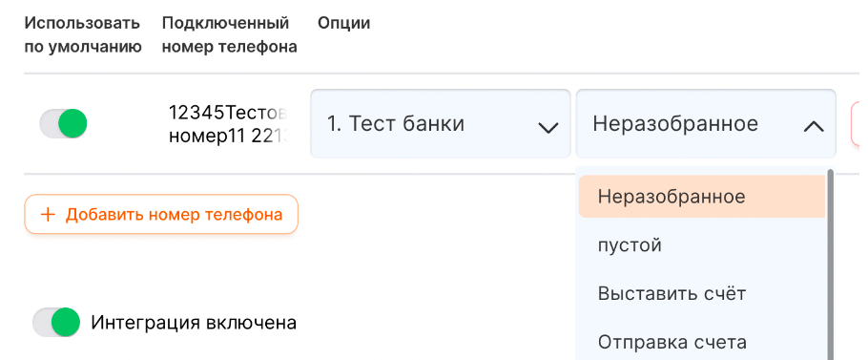
Task: Pick the "Выставить счёт" option
Action: click(x=702, y=293)
